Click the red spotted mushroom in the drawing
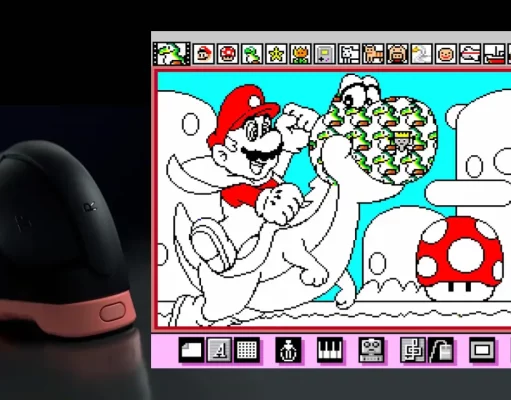The image size is (511, 400). [x=460, y=258]
